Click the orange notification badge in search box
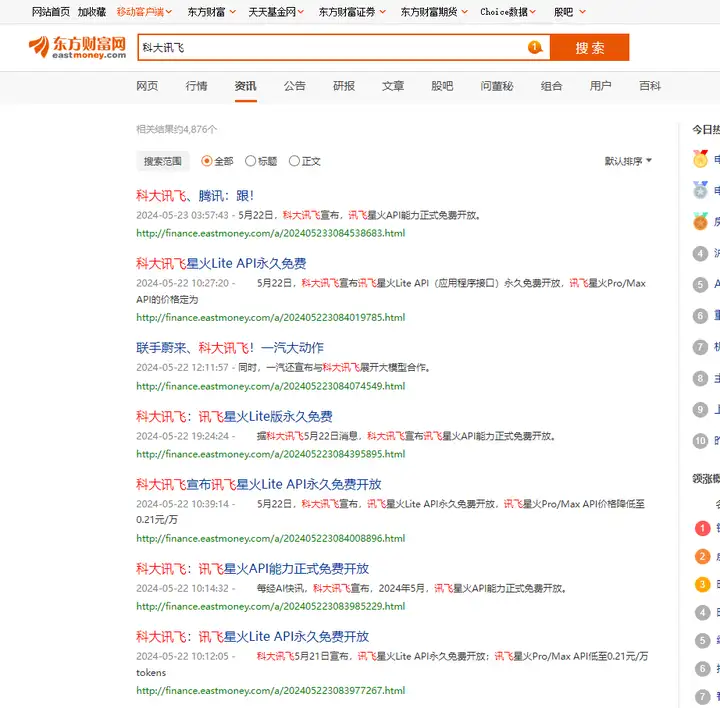Screen dimensions: 720x708 coord(534,47)
